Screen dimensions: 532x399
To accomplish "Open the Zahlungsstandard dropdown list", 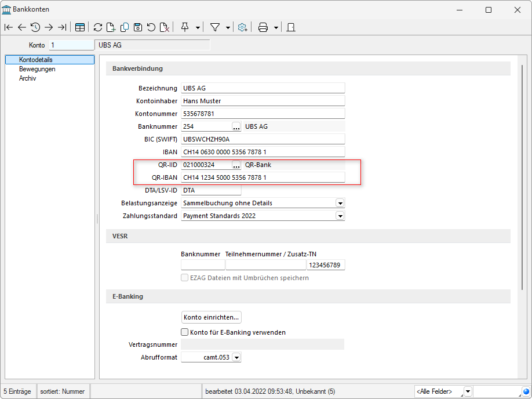I will [340, 216].
